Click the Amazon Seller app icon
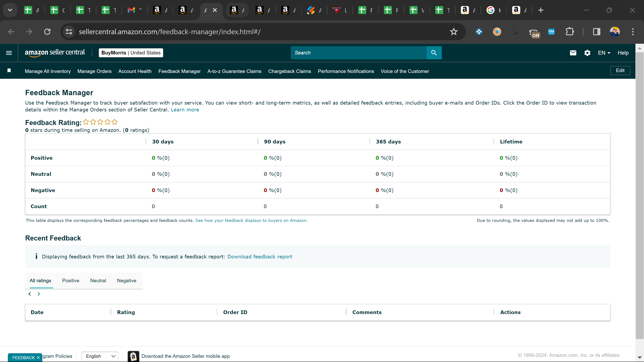Image resolution: width=644 pixels, height=362 pixels. (133, 356)
